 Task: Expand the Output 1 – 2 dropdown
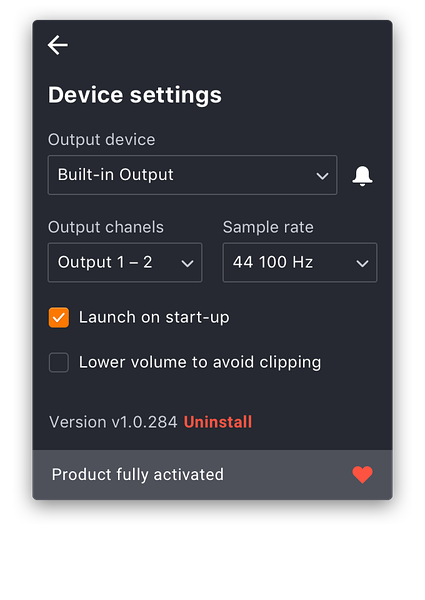pos(125,262)
